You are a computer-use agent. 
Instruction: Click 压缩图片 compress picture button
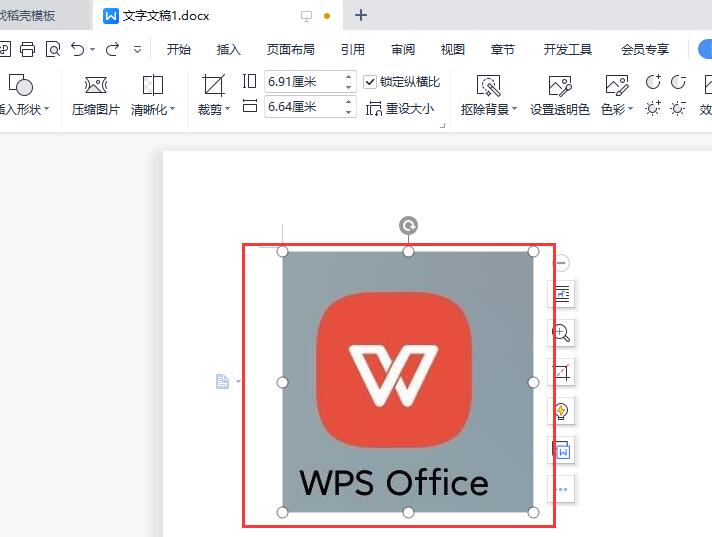96,96
